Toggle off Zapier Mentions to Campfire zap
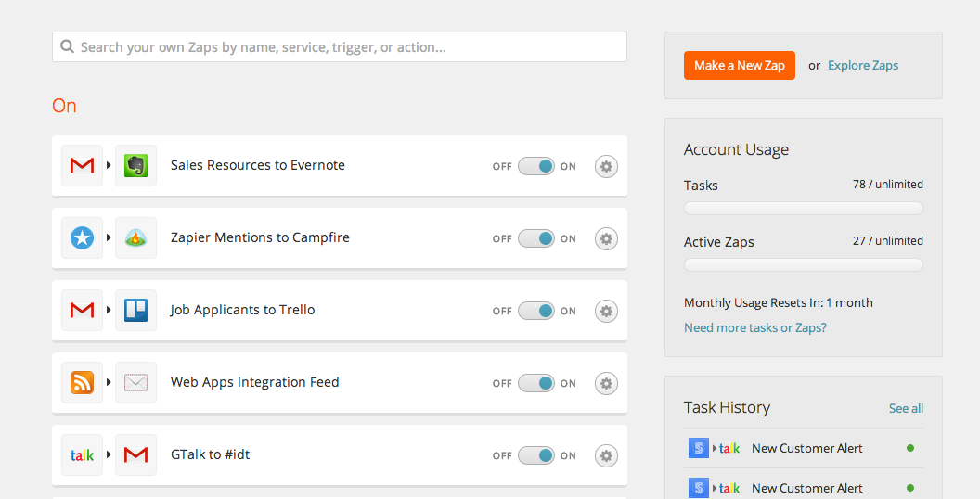The height and width of the screenshot is (499, 980). coord(536,238)
